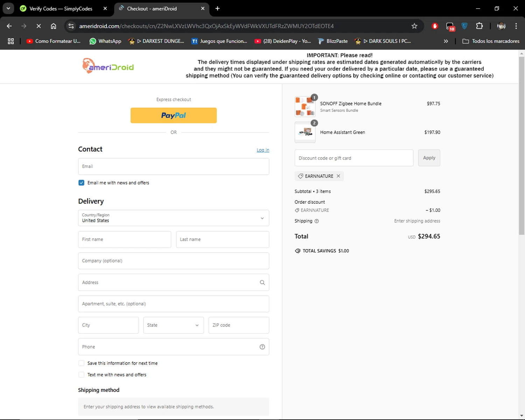The height and width of the screenshot is (420, 525).
Task: Show the hidden bookmarks overflow
Action: point(446,41)
